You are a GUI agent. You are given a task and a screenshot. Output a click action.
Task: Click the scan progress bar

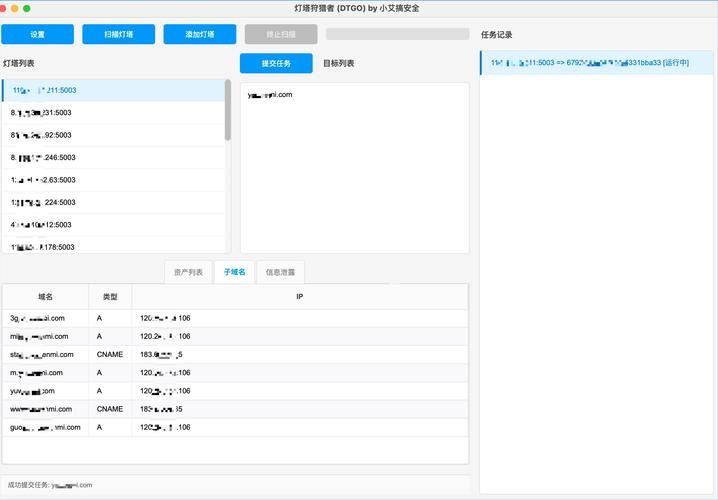tap(397, 34)
